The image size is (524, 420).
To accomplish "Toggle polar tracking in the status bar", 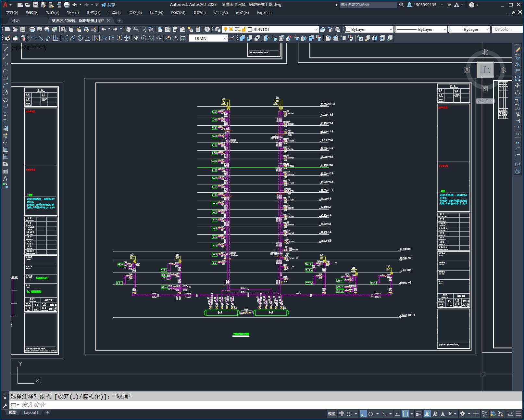I will click(x=371, y=414).
